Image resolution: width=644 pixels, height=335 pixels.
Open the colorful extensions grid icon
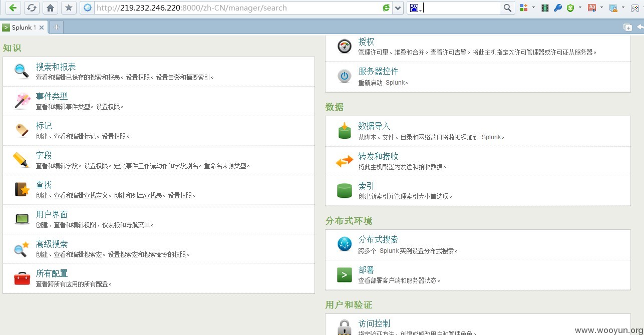tap(524, 8)
